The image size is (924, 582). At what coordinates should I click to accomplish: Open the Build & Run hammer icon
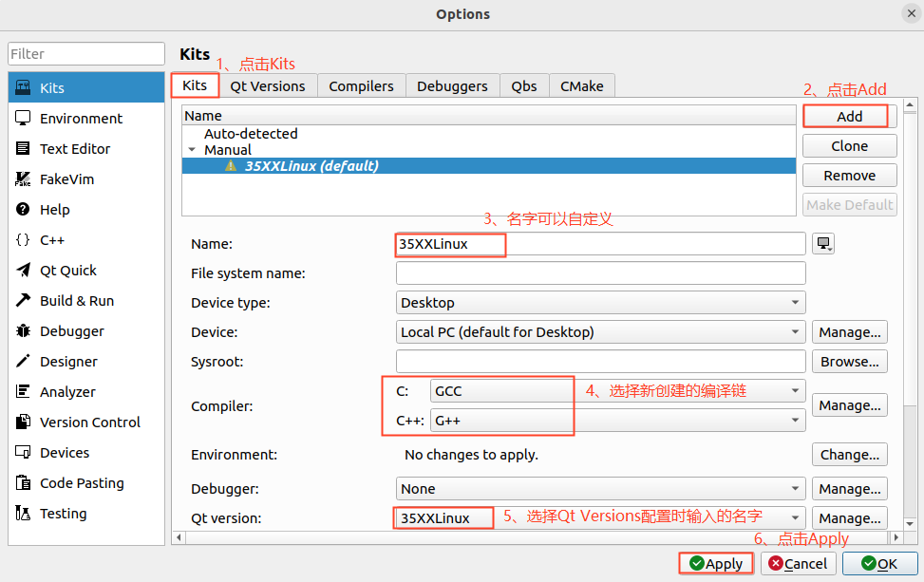(x=23, y=300)
